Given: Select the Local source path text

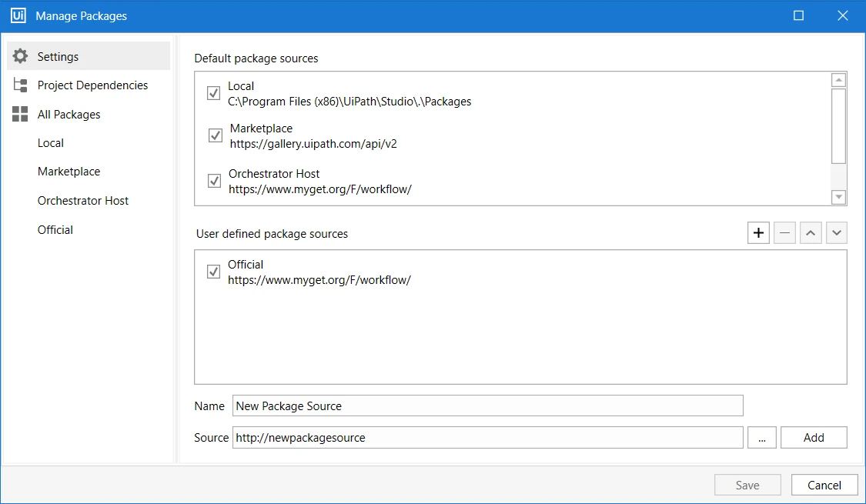Looking at the screenshot, I should coord(349,102).
